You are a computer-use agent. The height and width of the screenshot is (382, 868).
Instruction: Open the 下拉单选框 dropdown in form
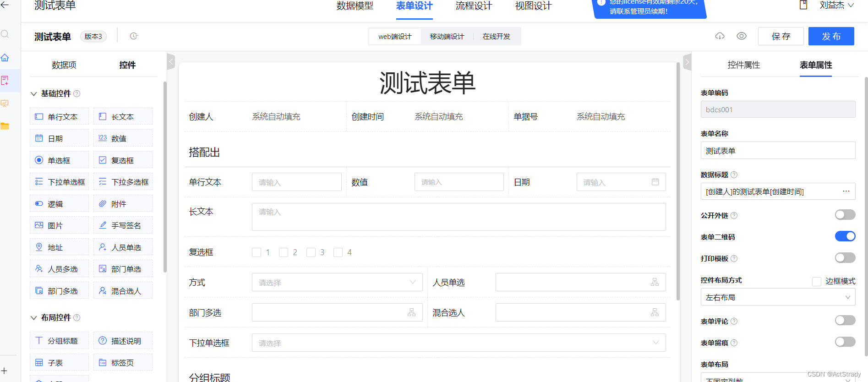[459, 343]
